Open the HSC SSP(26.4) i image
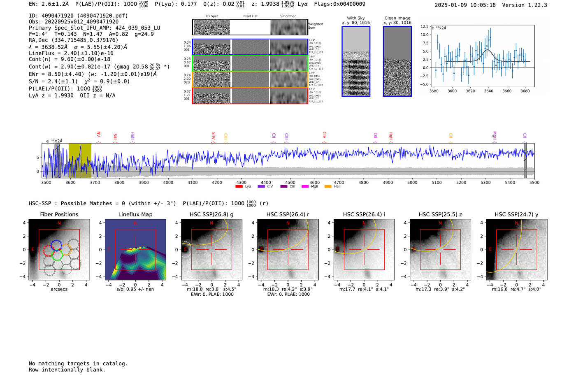 [364, 250]
